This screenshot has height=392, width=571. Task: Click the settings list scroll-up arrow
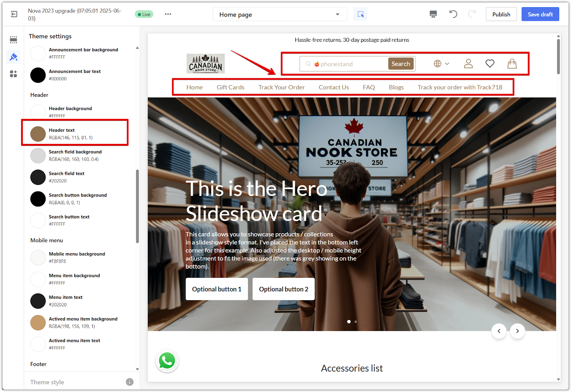click(x=137, y=48)
